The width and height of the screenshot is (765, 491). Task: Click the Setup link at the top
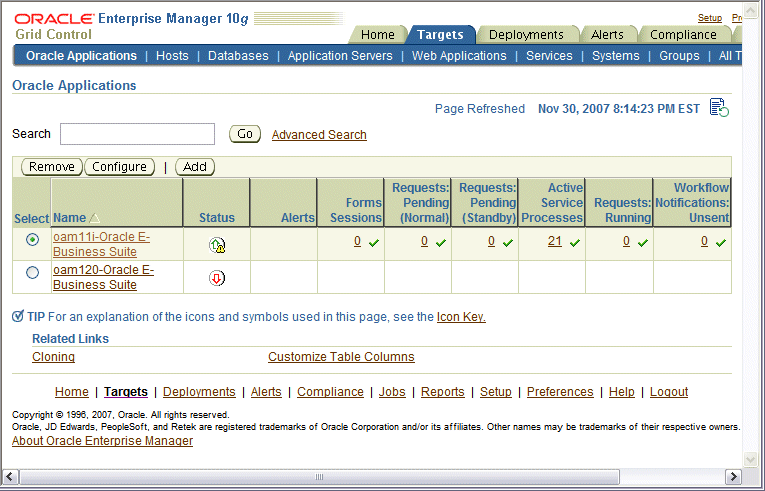click(x=709, y=18)
